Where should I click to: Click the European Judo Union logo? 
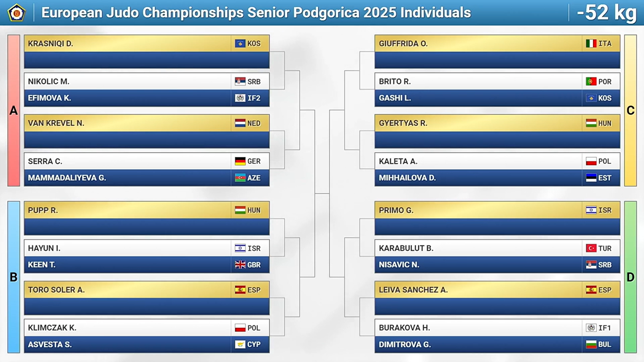(x=16, y=13)
